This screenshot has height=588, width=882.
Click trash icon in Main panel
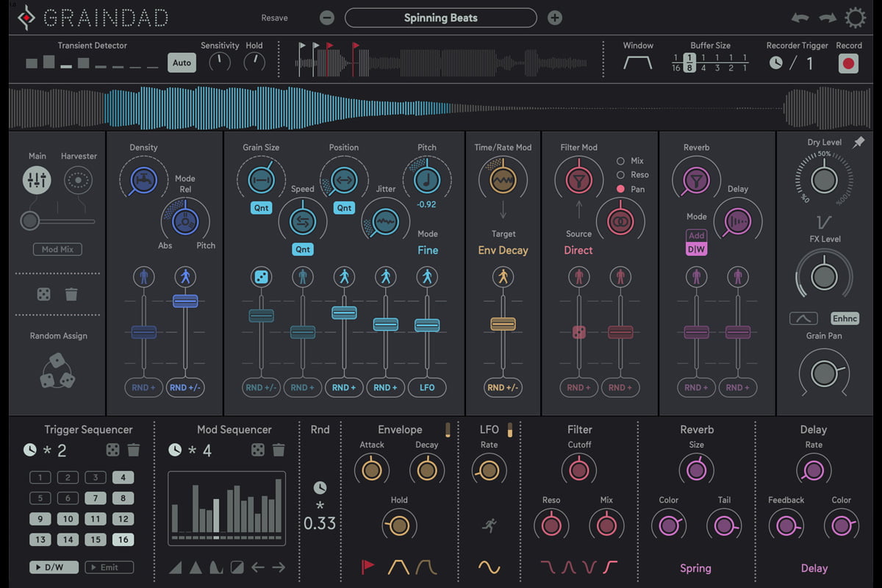(71, 294)
